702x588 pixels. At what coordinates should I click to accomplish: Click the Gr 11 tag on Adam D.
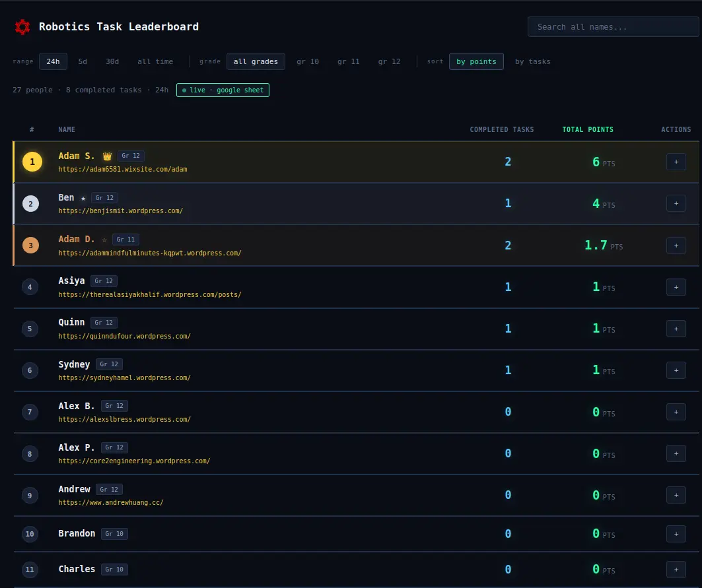(x=125, y=240)
